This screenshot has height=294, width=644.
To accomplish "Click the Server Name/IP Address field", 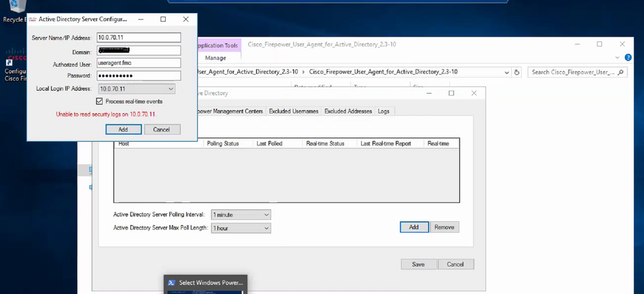I will pos(139,37).
